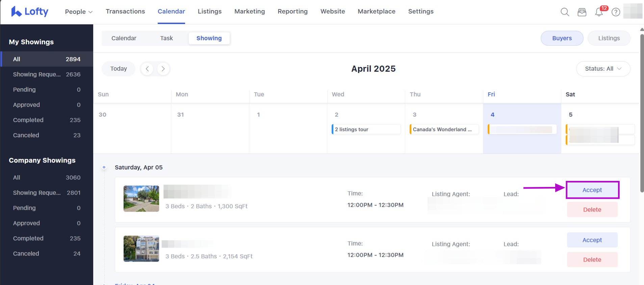The width and height of the screenshot is (644, 285).
Task: Delete the second showing request
Action: (x=592, y=260)
